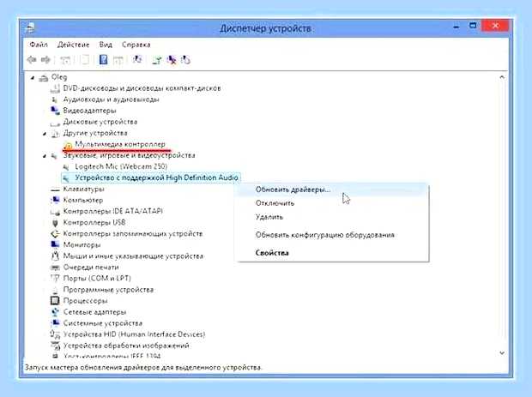Click the scrollbar down arrow
This screenshot has width=532, height=397.
pos(502,353)
